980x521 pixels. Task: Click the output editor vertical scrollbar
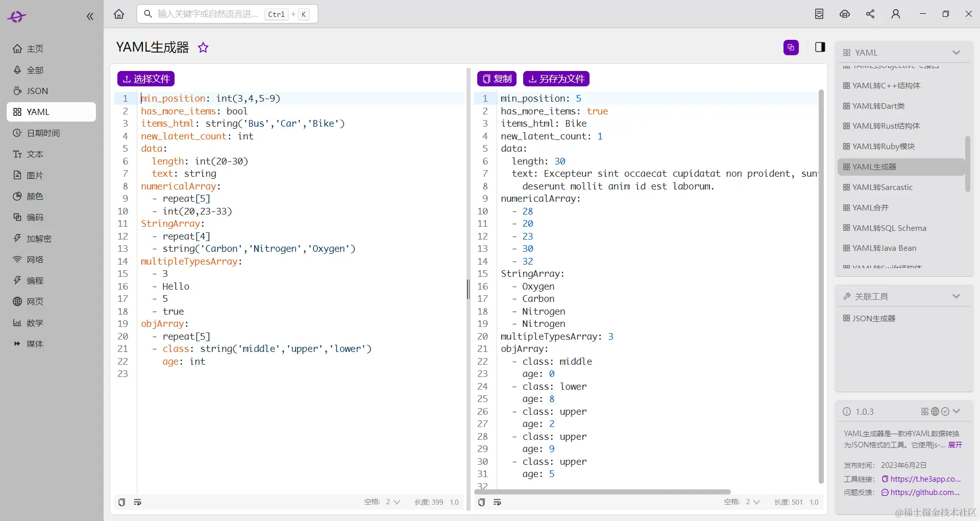tap(821, 286)
